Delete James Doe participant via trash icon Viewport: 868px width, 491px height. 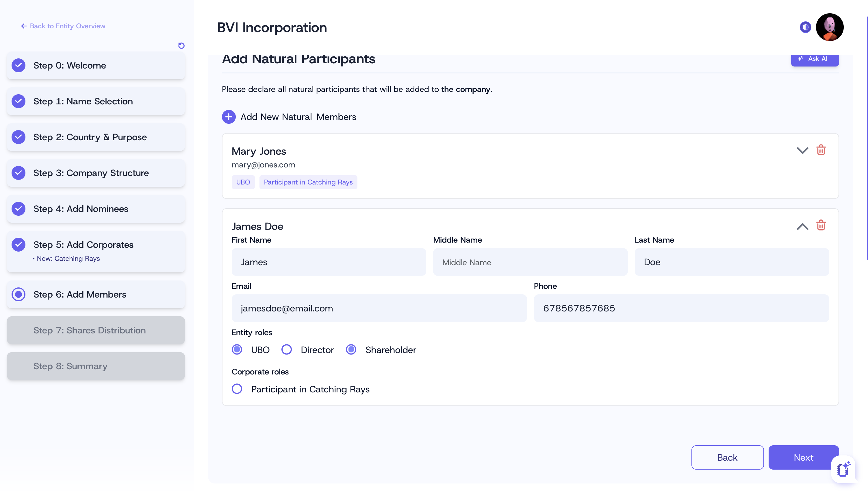821,225
